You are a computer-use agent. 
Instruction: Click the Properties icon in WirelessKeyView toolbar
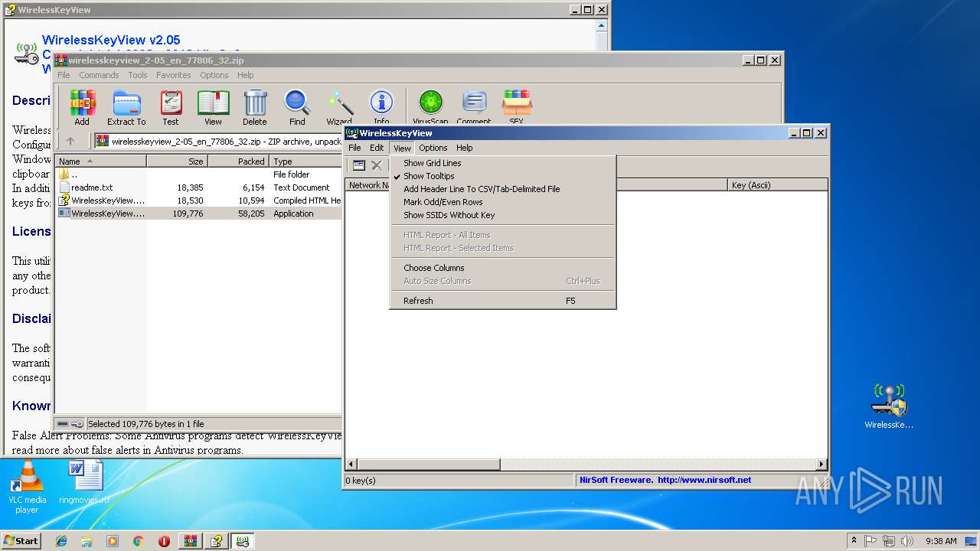[x=359, y=165]
